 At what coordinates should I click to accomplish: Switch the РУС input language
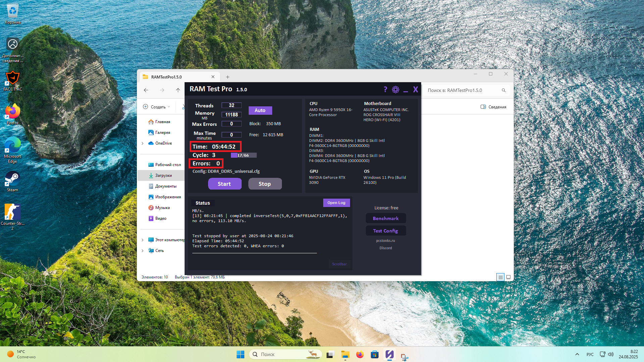(x=590, y=354)
